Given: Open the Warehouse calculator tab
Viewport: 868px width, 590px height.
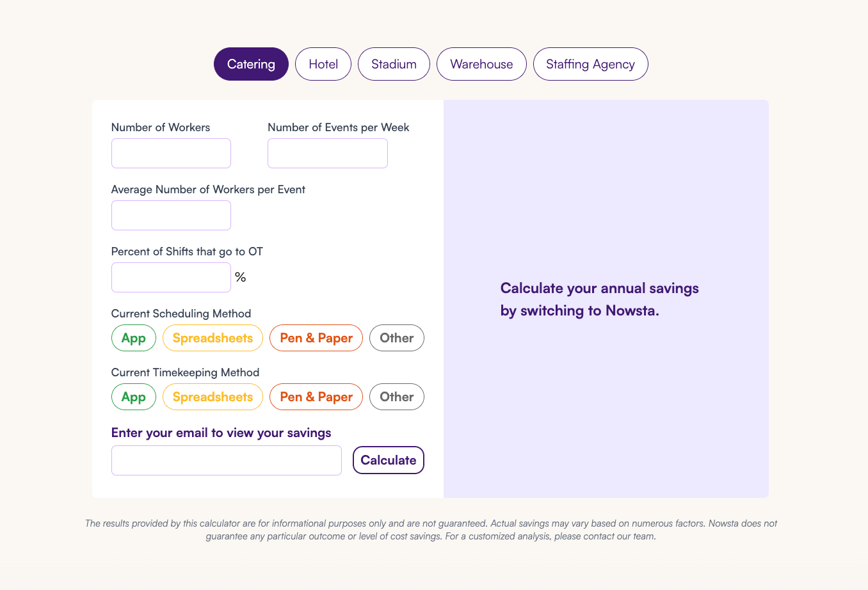Looking at the screenshot, I should pos(481,64).
